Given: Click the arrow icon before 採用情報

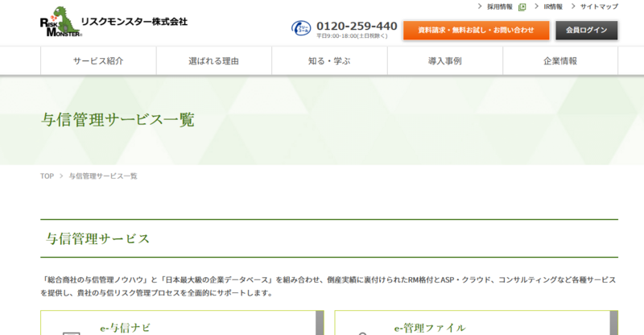Looking at the screenshot, I should [x=481, y=6].
